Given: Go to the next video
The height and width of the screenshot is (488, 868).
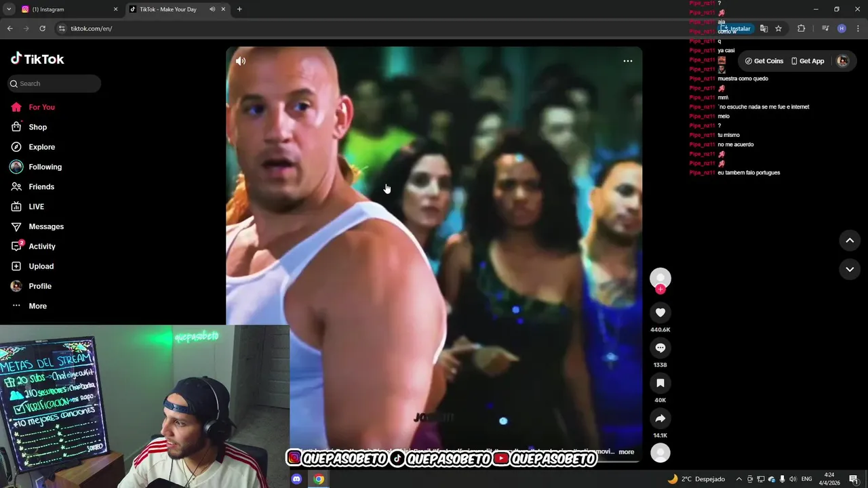Looking at the screenshot, I should (850, 269).
